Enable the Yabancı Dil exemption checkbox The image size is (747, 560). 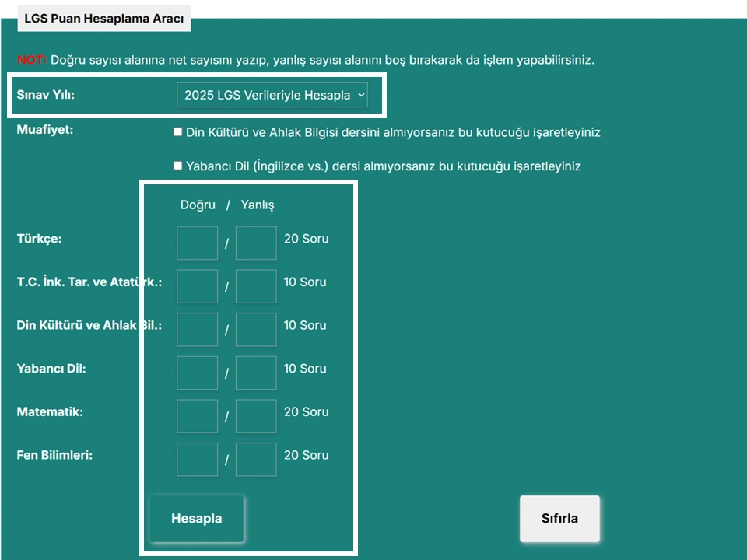click(177, 166)
